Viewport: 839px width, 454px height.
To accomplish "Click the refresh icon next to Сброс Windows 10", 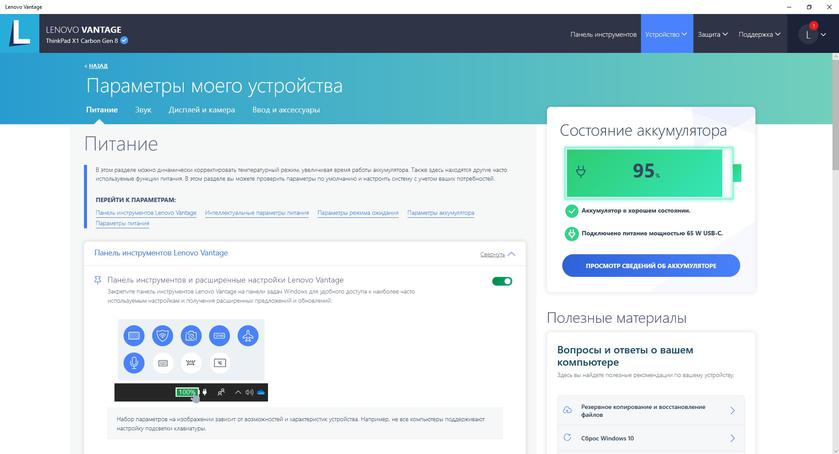I will (568, 438).
